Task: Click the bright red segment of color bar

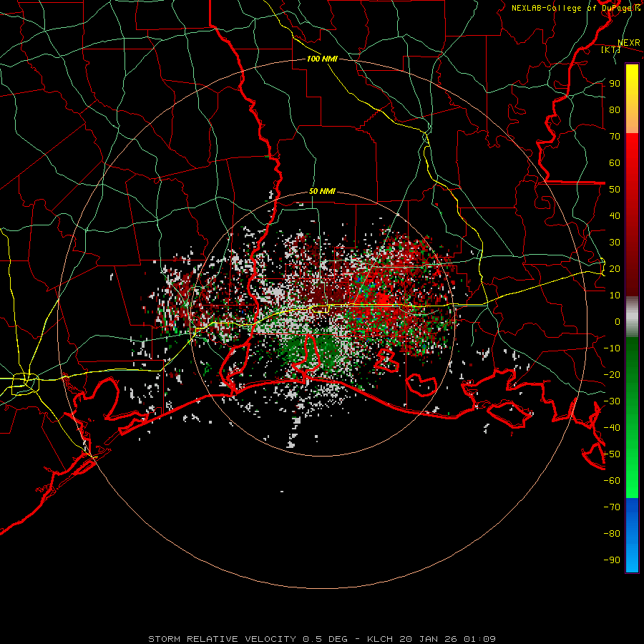Action: click(x=632, y=149)
